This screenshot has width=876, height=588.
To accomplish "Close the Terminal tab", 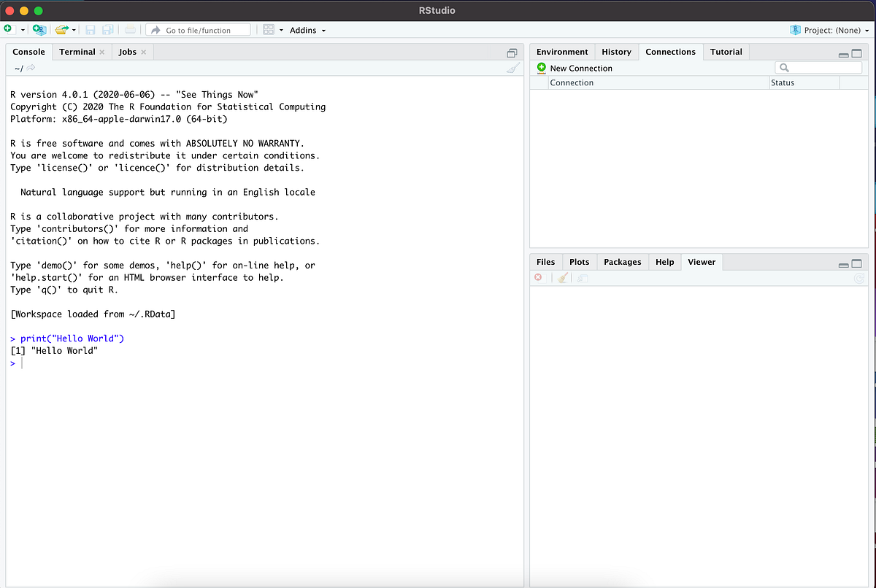I will click(x=101, y=52).
